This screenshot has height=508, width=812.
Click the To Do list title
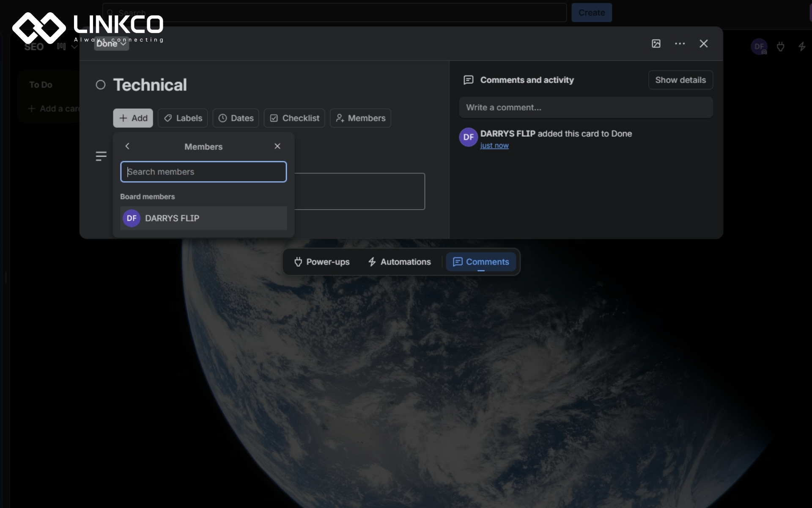tap(41, 85)
